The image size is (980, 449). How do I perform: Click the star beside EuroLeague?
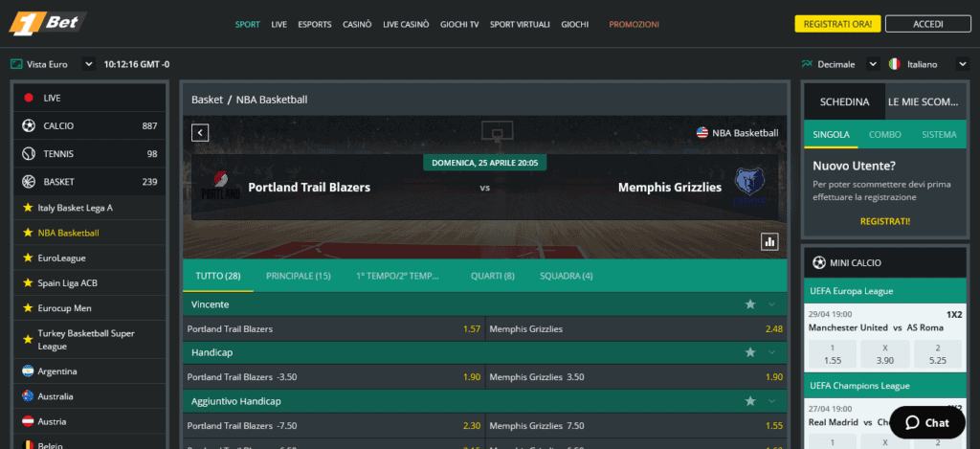click(28, 258)
